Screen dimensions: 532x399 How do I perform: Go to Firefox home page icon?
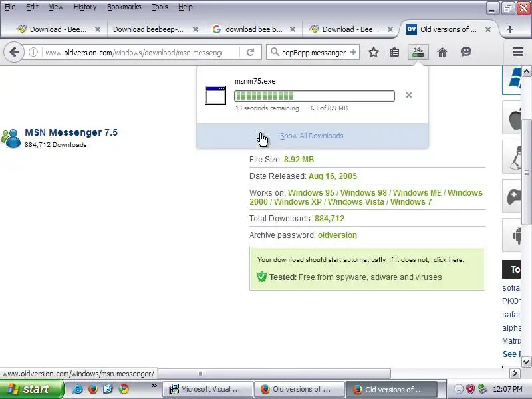[442, 52]
